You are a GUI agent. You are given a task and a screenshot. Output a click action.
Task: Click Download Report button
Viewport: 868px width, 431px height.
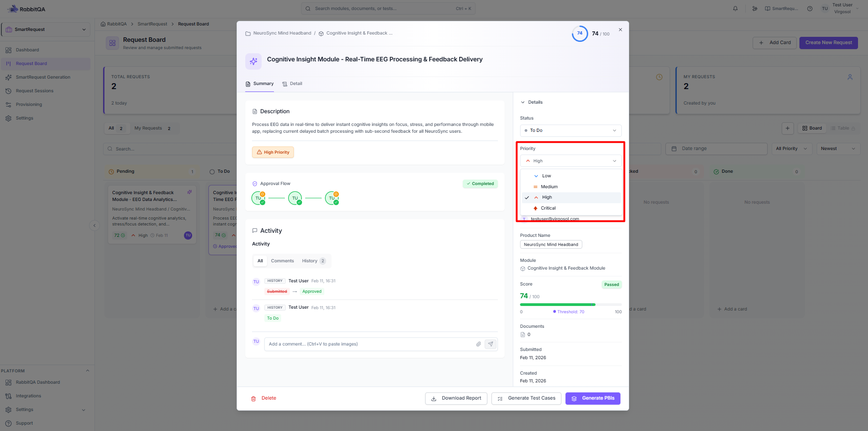(x=456, y=398)
